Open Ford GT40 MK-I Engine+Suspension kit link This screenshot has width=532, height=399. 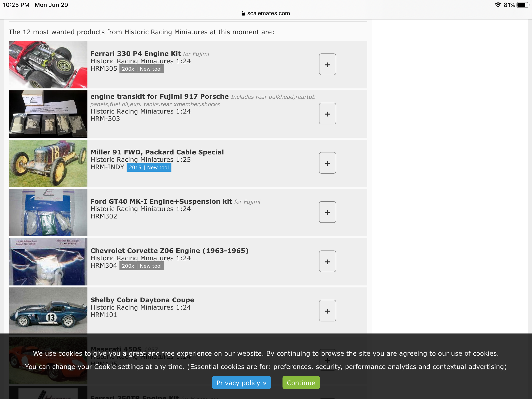161,201
